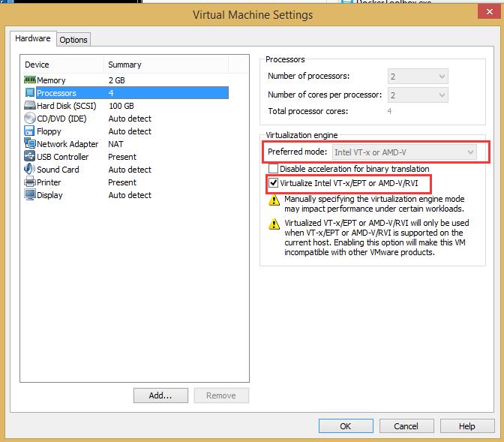Click warning icon beside 'Manually specifying' message
The width and height of the screenshot is (504, 442).
click(x=274, y=200)
